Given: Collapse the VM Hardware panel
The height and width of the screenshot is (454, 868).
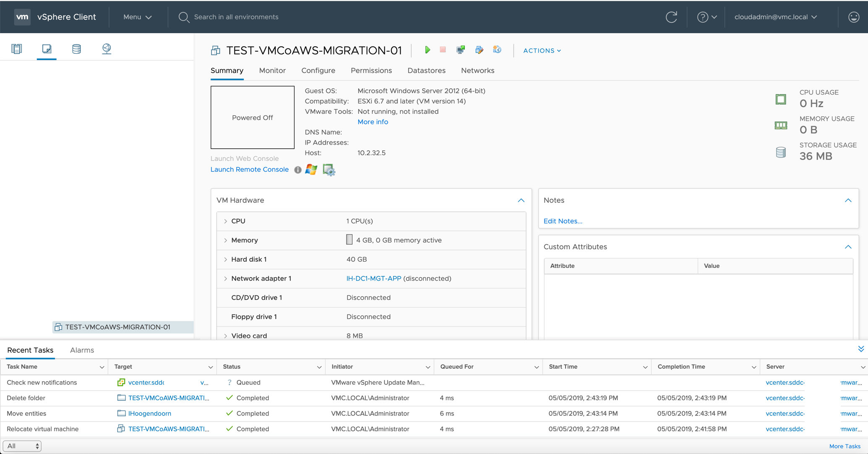Looking at the screenshot, I should (521, 200).
